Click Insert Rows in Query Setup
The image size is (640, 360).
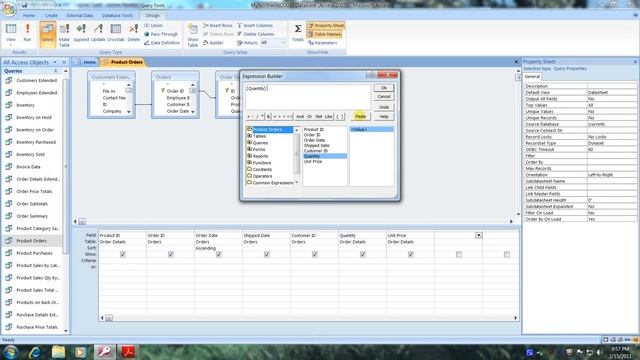(x=218, y=25)
